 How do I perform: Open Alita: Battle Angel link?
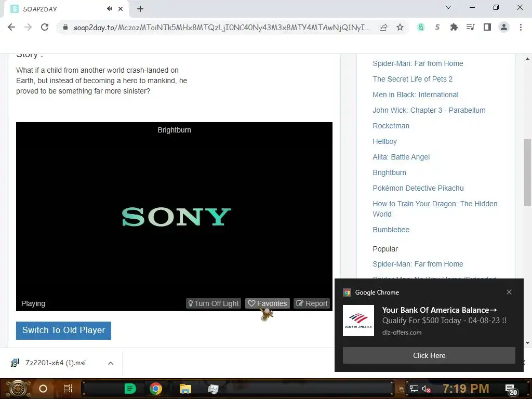[401, 157]
